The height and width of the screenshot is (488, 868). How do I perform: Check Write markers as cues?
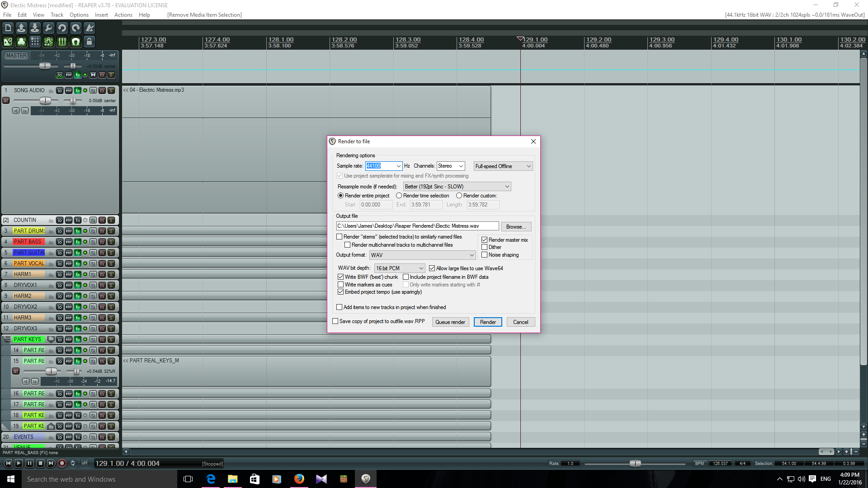point(340,285)
